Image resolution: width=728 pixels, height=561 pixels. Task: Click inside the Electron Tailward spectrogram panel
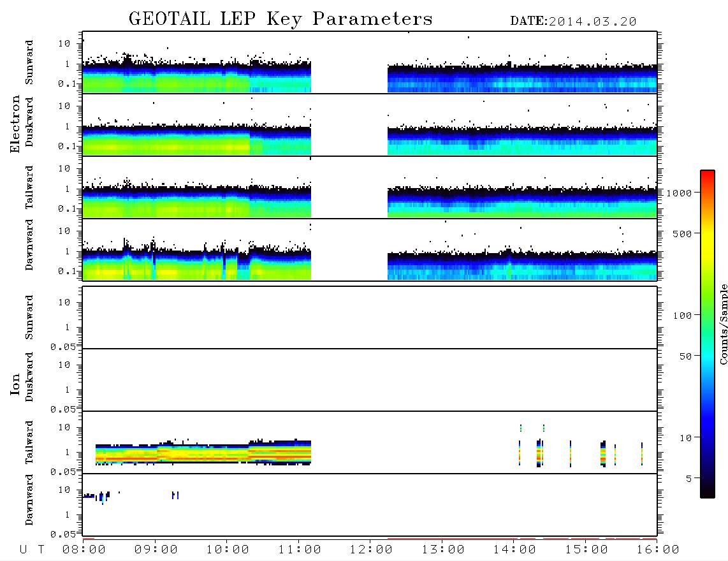pyautogui.click(x=370, y=187)
